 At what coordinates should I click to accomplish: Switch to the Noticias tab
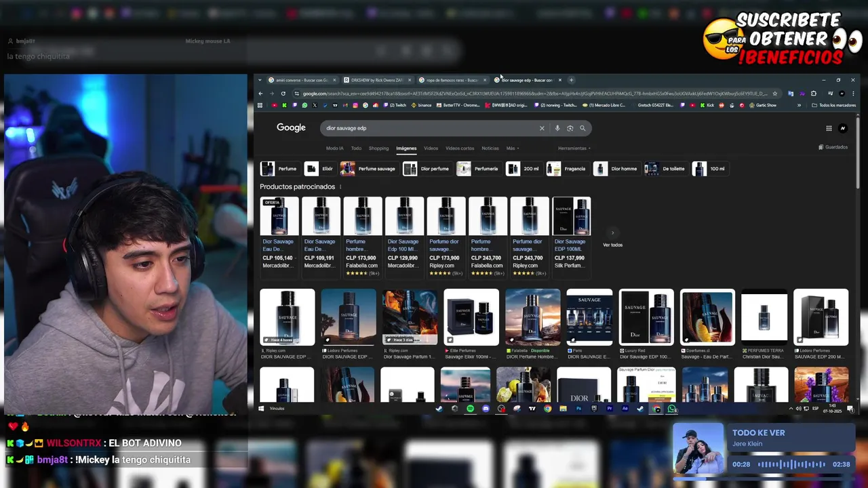490,148
